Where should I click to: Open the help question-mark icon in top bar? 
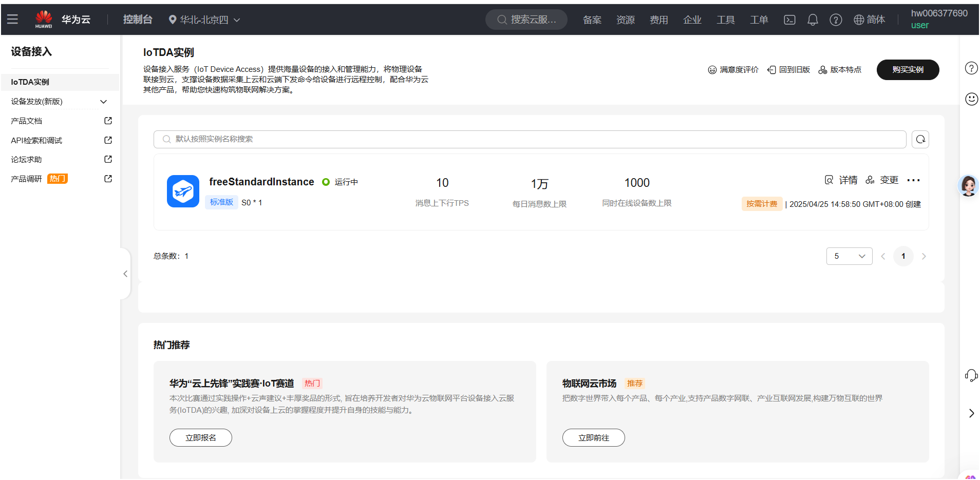[836, 20]
